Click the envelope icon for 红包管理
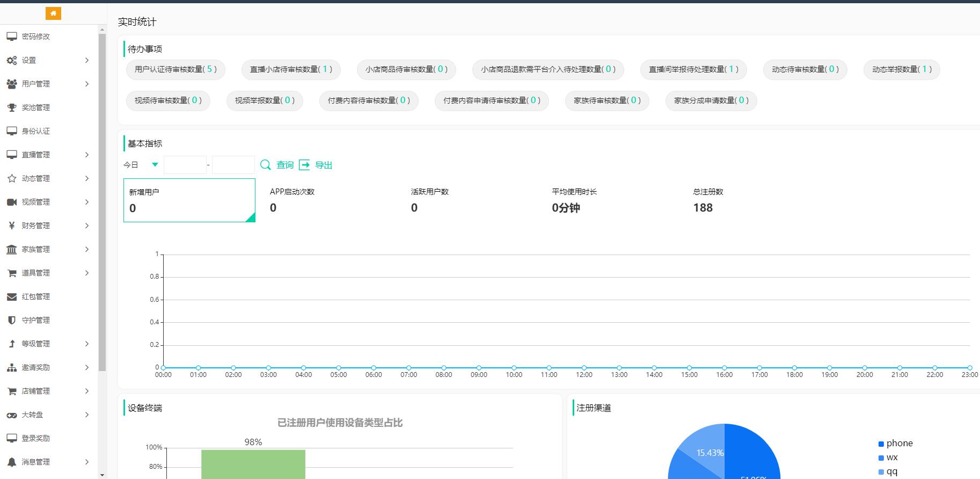The height and width of the screenshot is (479, 980). (12, 296)
